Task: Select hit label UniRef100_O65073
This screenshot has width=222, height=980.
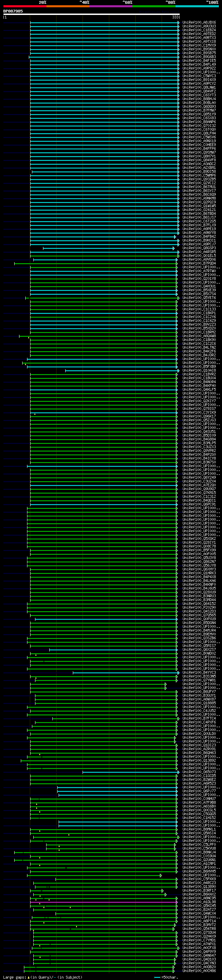Action: click(199, 772)
